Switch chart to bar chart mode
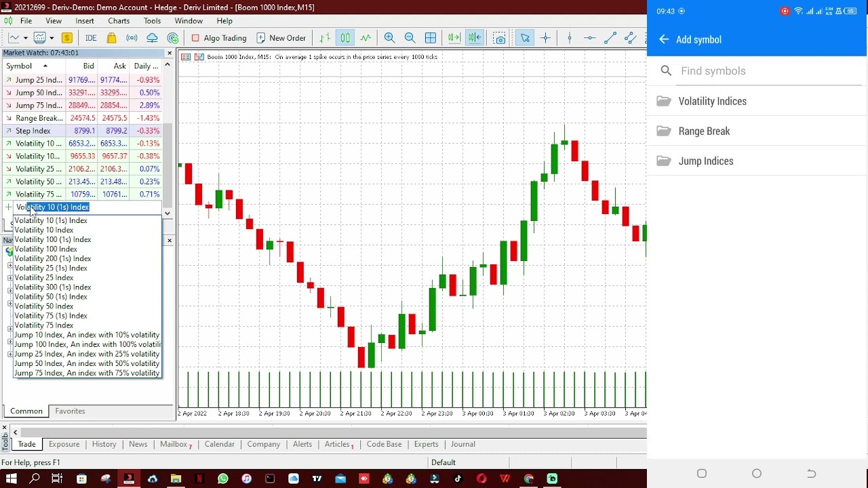Screen dimensions: 868x488 pyautogui.click(x=325, y=38)
